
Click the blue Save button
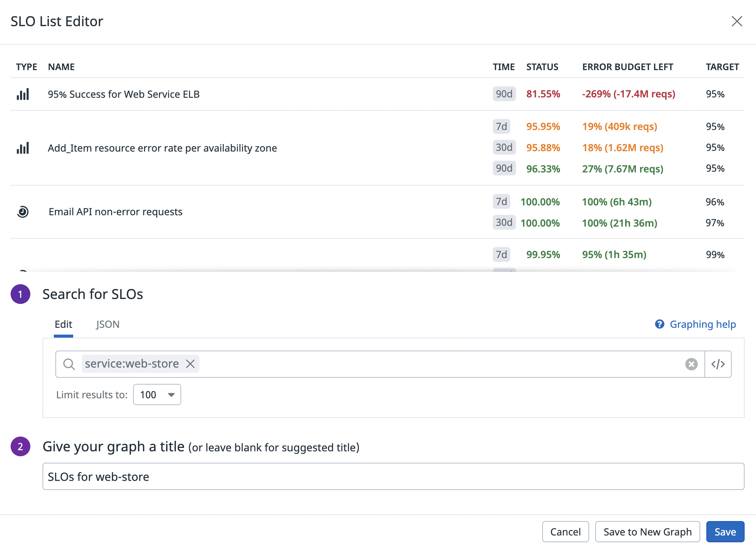point(725,532)
